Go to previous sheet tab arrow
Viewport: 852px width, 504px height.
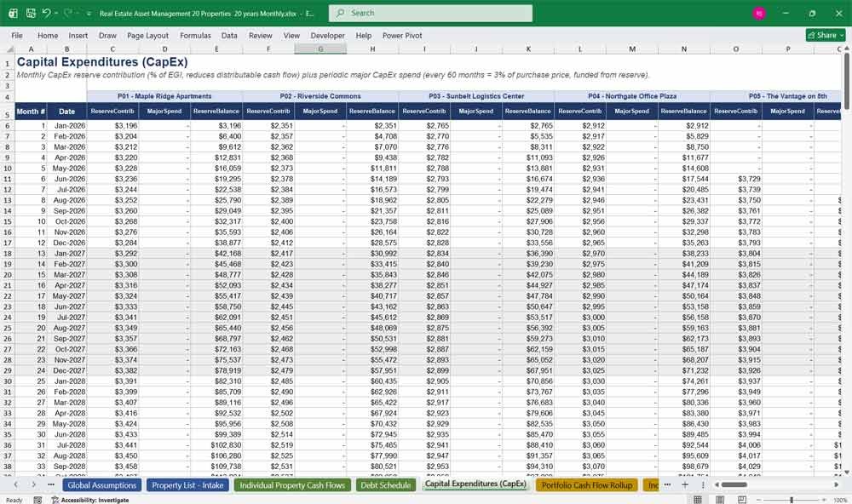pos(15,484)
